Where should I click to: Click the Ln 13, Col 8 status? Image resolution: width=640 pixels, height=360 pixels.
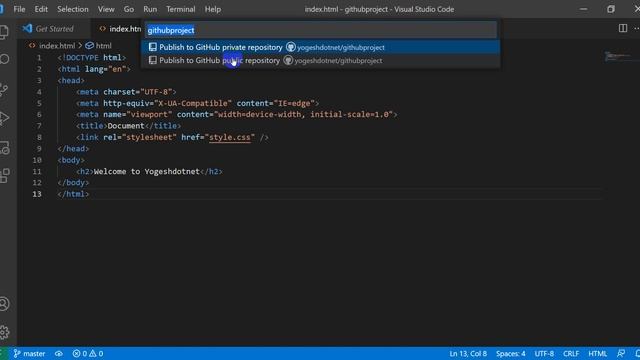click(x=468, y=353)
